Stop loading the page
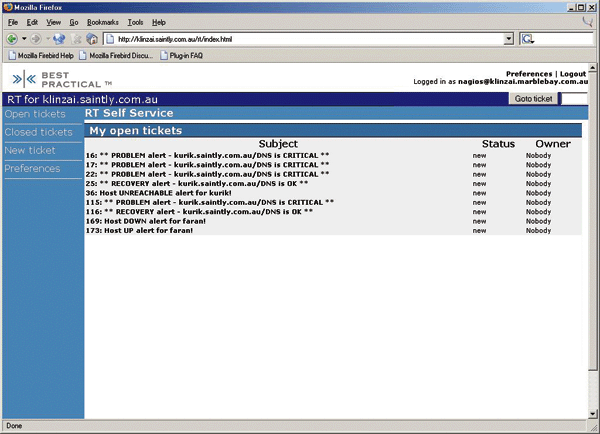This screenshot has width=600, height=434. [x=76, y=38]
